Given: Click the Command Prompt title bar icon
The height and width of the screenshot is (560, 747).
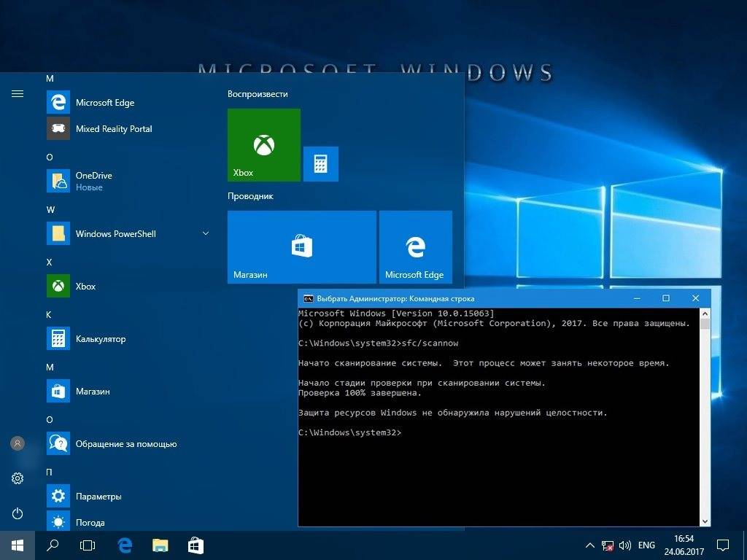Looking at the screenshot, I should point(309,298).
